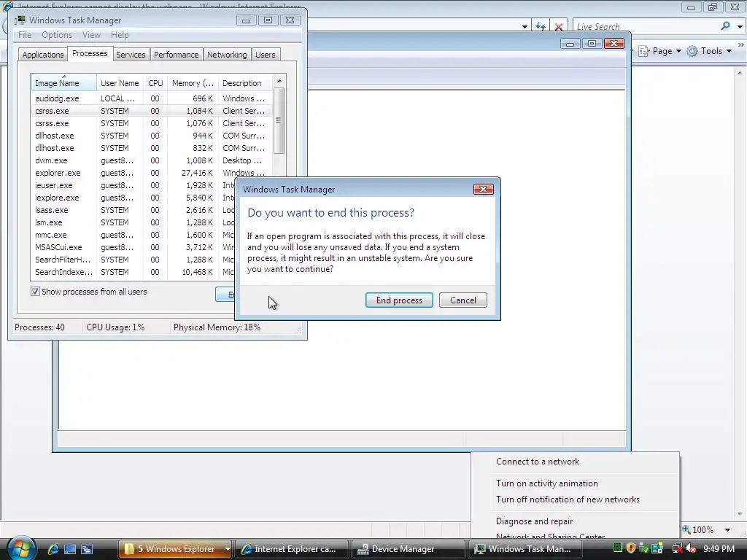Click Switch between windows quick launch icon

87,549
